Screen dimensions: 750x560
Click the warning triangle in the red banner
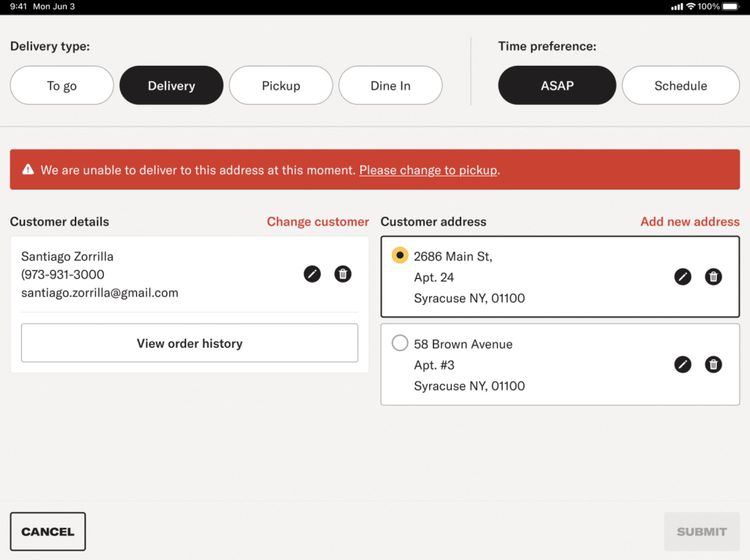point(29,169)
